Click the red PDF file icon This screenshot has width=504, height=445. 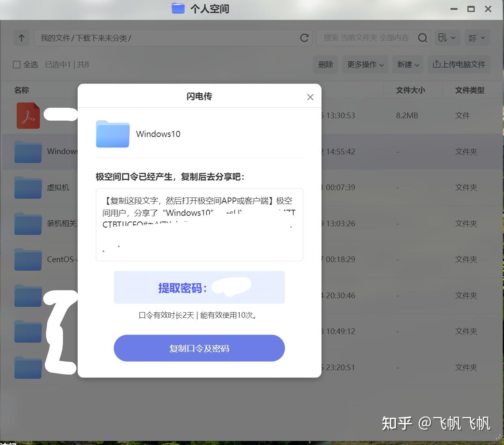pyautogui.click(x=28, y=115)
